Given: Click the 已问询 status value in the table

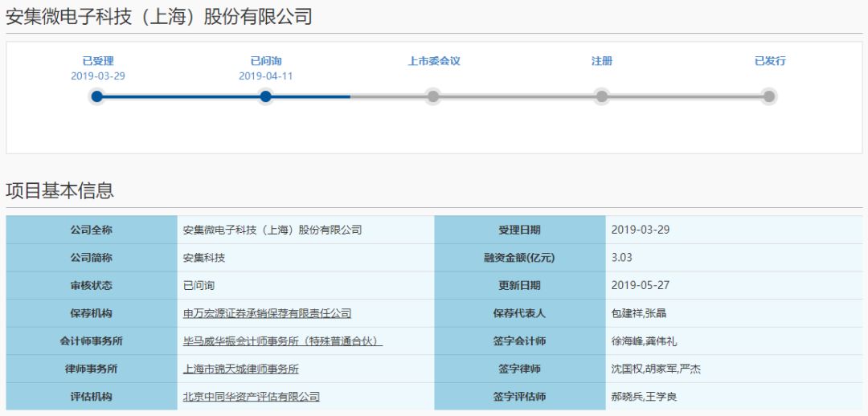Looking at the screenshot, I should pos(199,286).
